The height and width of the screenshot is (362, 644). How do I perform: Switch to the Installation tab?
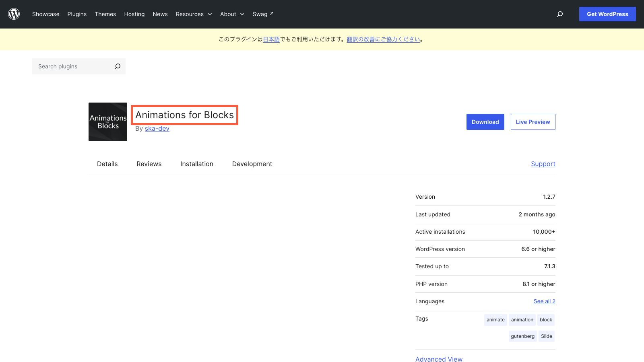197,164
